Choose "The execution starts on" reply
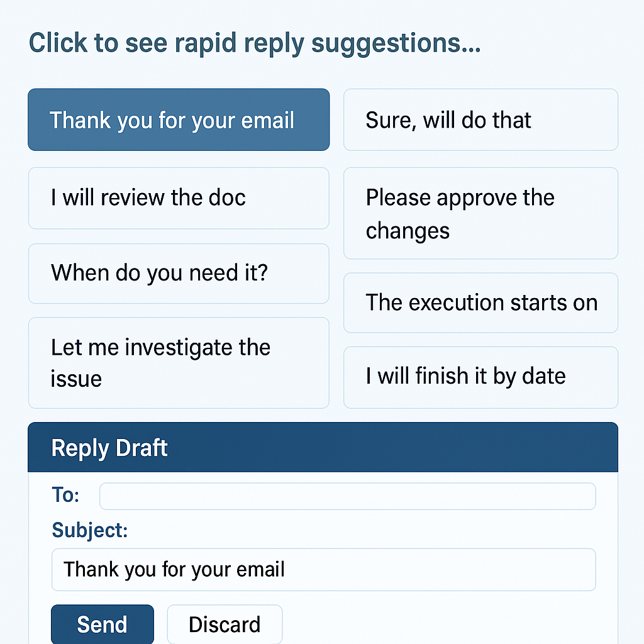 [x=480, y=303]
